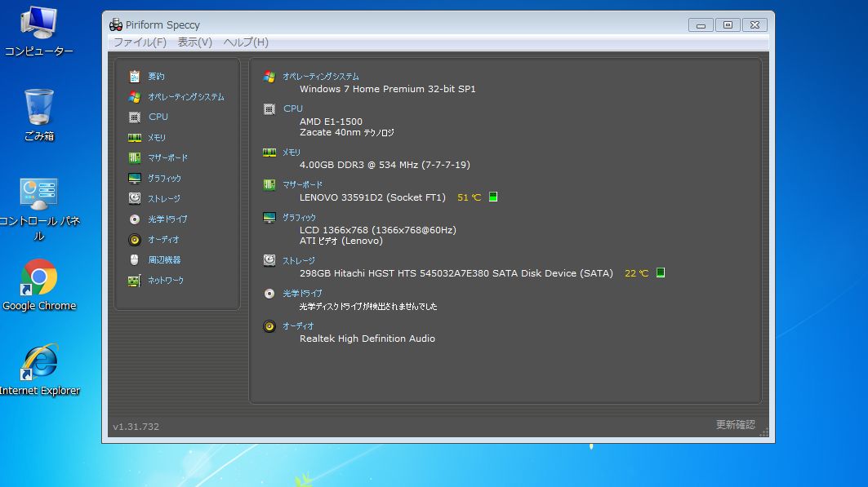Click the Windows flag icon in summary panel
This screenshot has width=868, height=487.
(269, 77)
